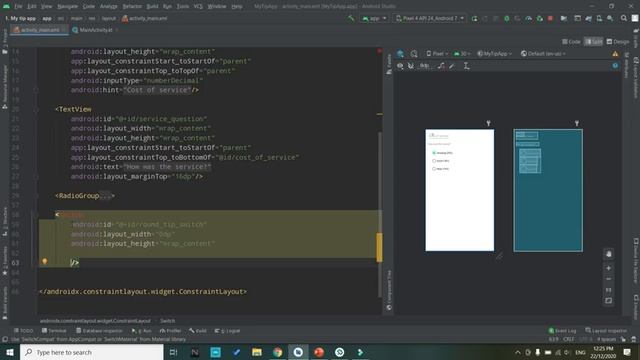Switch to Split view mode
The image size is (640, 360).
click(x=593, y=42)
